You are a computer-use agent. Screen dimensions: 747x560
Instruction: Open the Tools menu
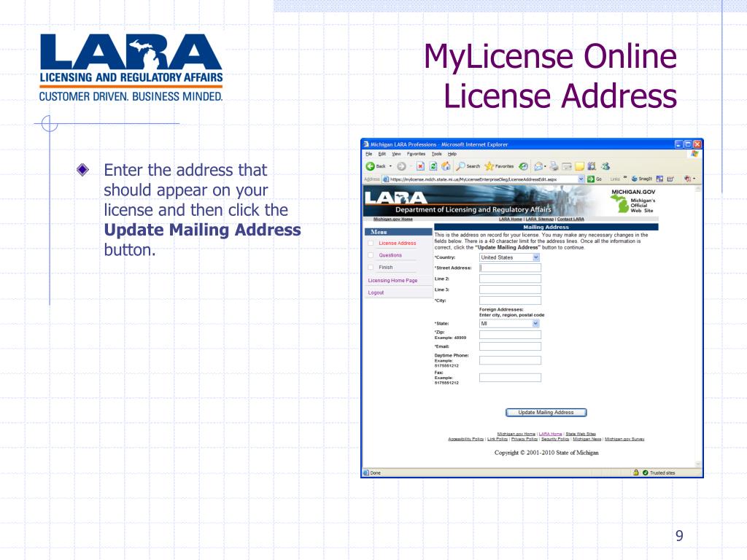[437, 154]
